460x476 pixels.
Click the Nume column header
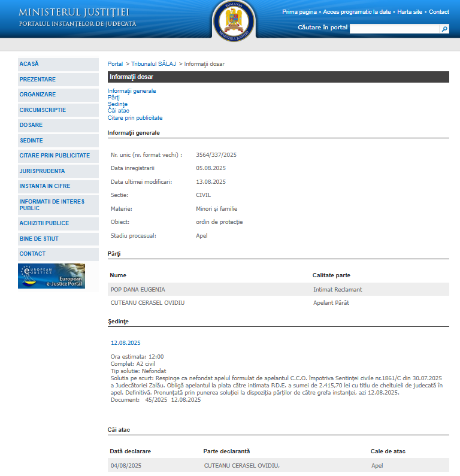[x=118, y=275]
